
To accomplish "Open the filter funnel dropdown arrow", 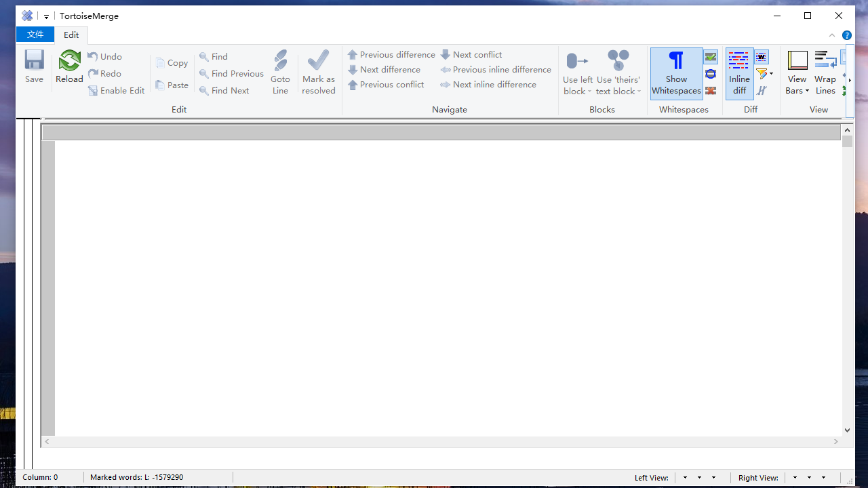I will 771,74.
